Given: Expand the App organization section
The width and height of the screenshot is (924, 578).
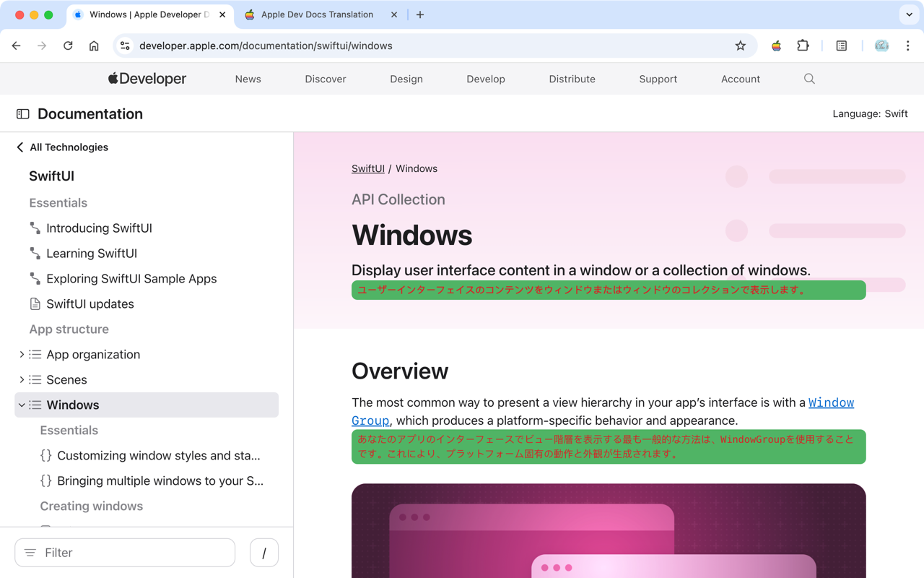Looking at the screenshot, I should 21,355.
